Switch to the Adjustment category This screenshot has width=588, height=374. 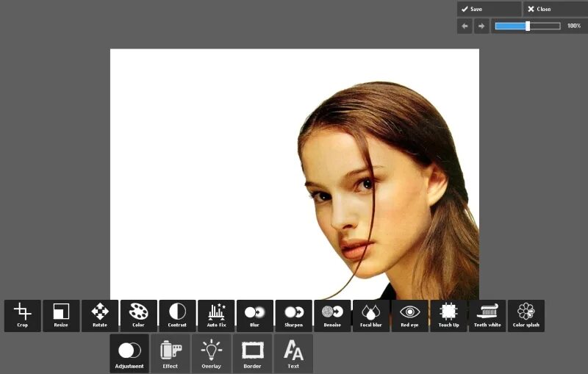point(129,353)
